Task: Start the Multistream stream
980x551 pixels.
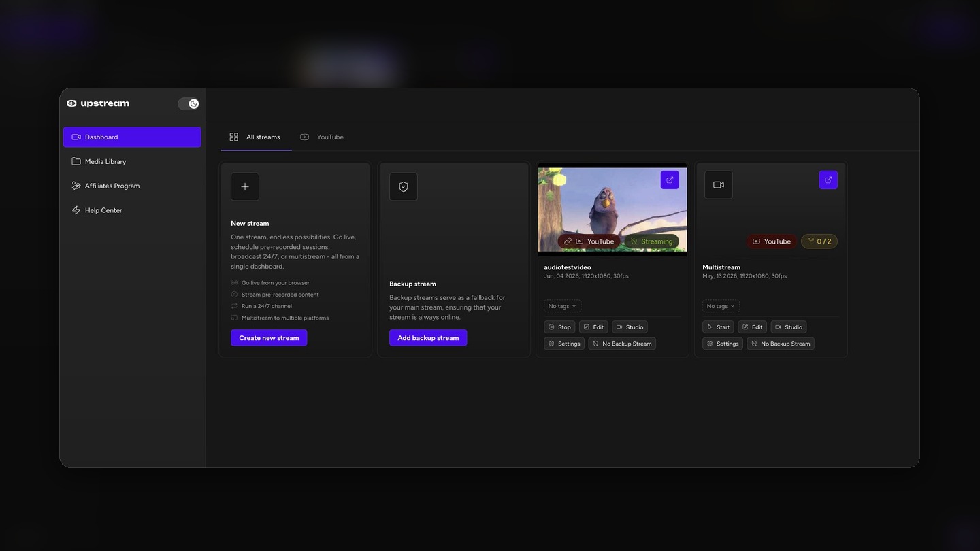Action: coord(718,327)
